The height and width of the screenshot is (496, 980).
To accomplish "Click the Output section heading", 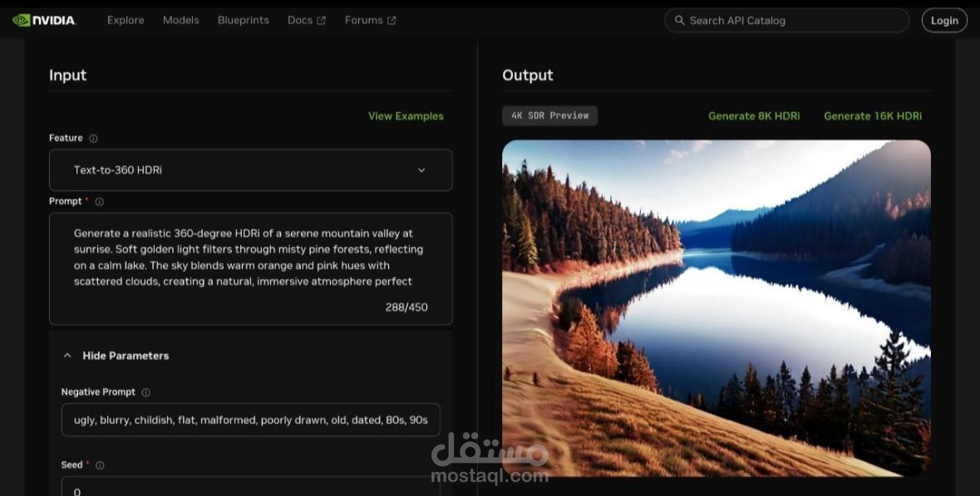I will coord(528,75).
